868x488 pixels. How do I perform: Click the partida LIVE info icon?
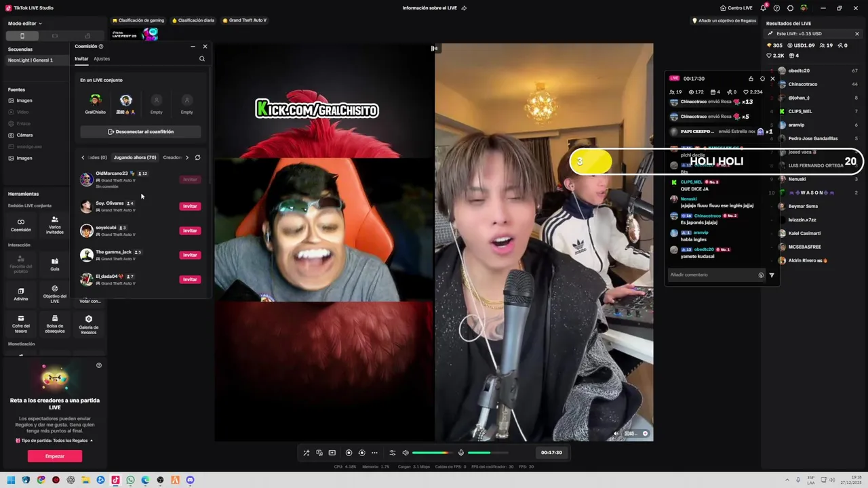99,365
